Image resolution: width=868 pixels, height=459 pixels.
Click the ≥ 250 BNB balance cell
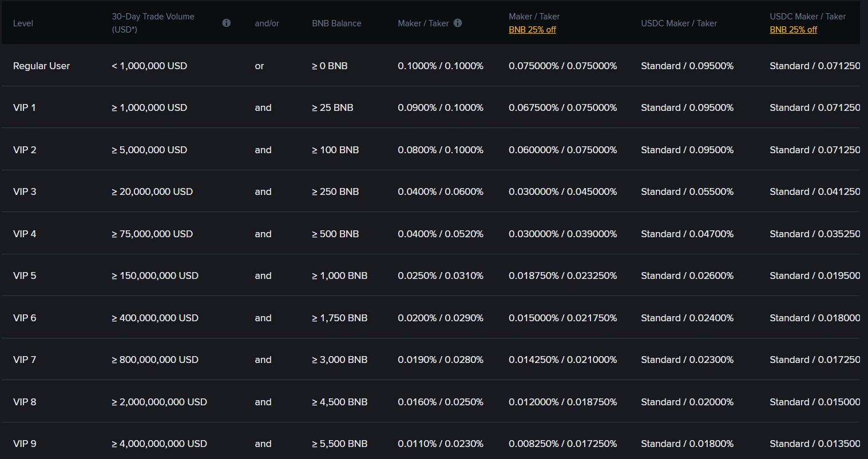pyautogui.click(x=335, y=191)
